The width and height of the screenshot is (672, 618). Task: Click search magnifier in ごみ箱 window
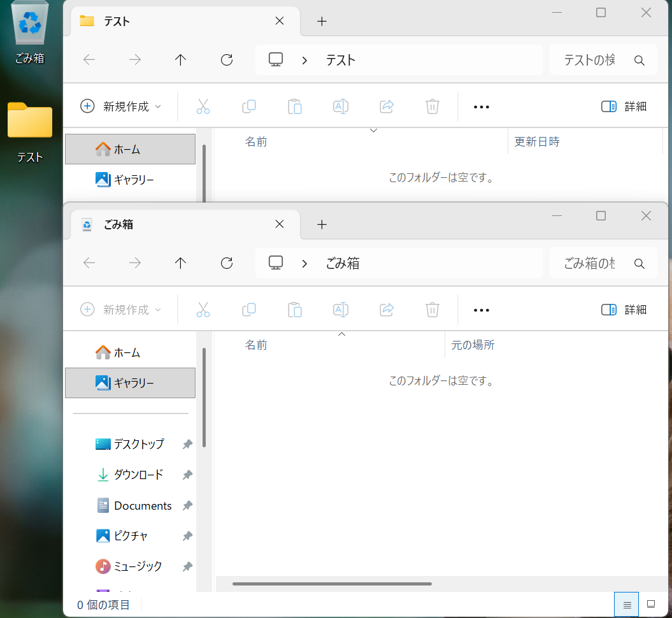(x=639, y=264)
